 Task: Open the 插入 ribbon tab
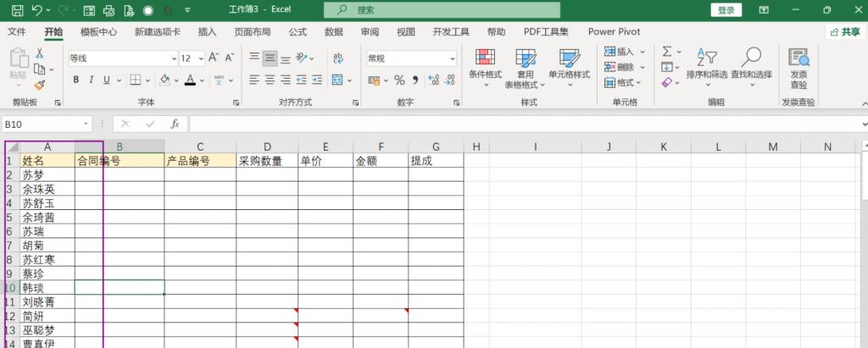(207, 32)
